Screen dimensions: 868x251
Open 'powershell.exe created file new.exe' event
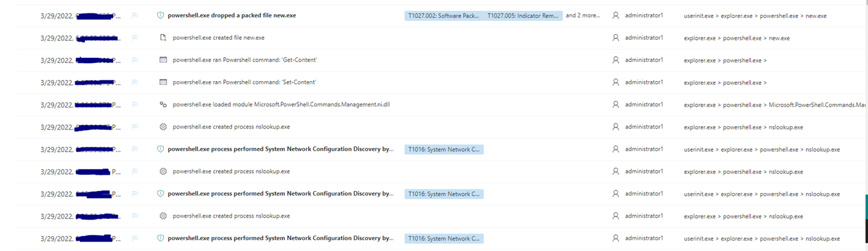[x=219, y=37]
